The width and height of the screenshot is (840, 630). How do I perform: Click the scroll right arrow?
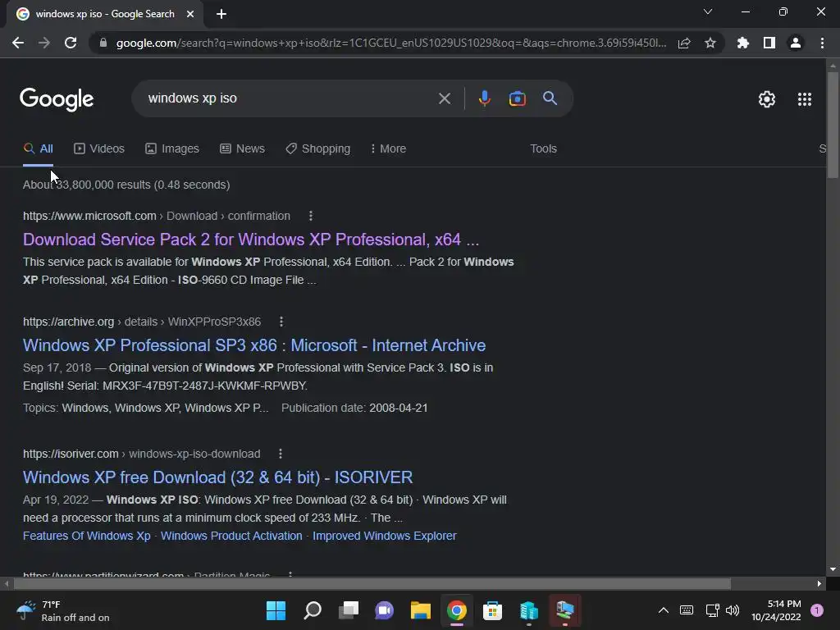point(819,583)
